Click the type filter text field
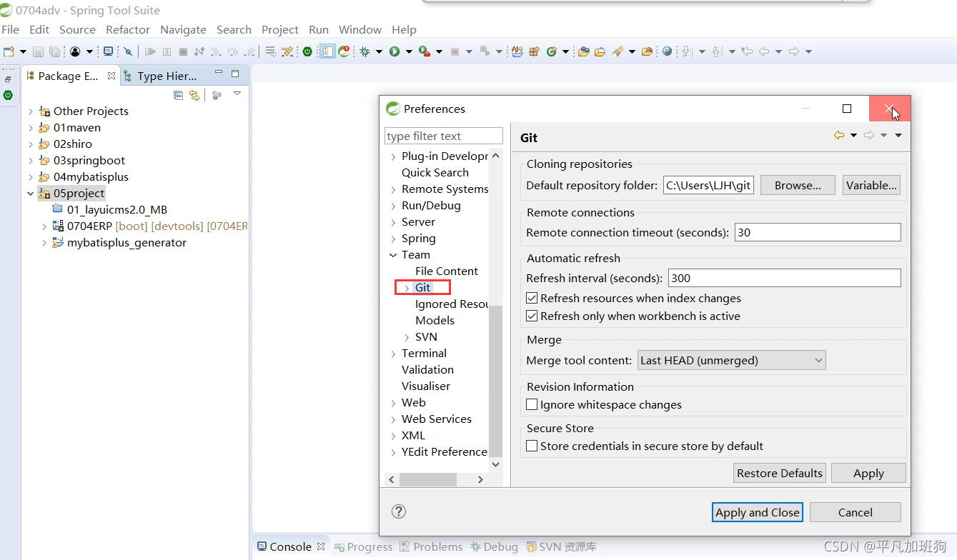This screenshot has width=957, height=560. click(444, 136)
